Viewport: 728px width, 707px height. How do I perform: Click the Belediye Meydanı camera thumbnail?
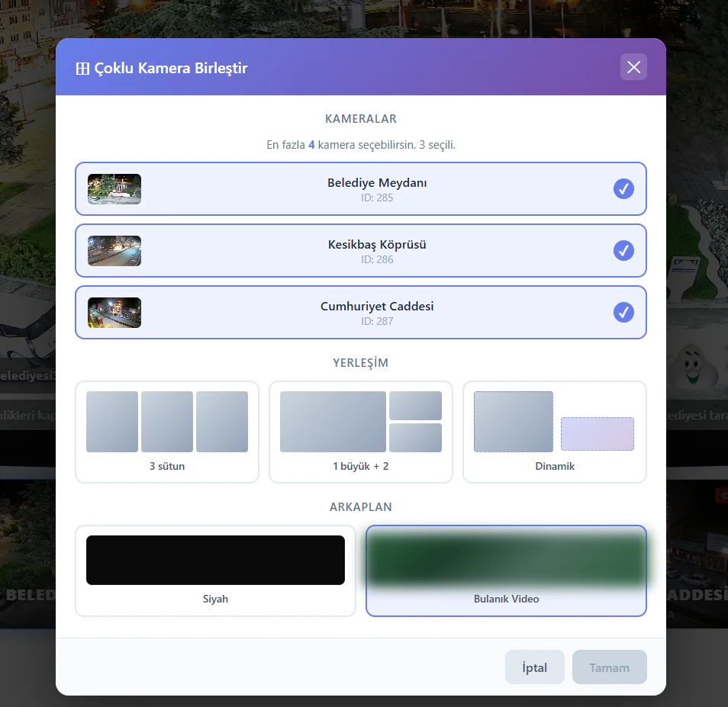point(114,189)
